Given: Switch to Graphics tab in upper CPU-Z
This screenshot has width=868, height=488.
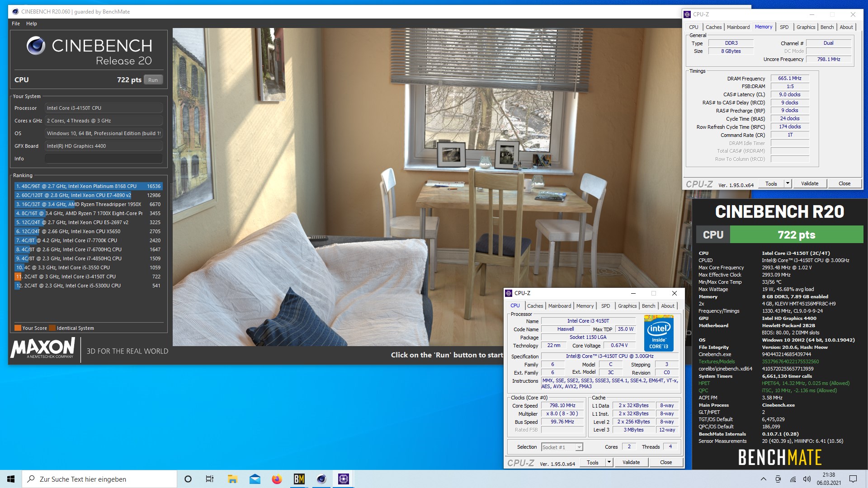Looking at the screenshot, I should point(806,27).
